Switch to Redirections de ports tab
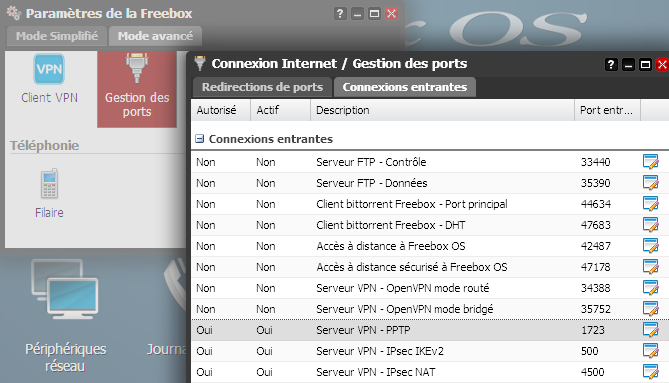 coord(262,87)
